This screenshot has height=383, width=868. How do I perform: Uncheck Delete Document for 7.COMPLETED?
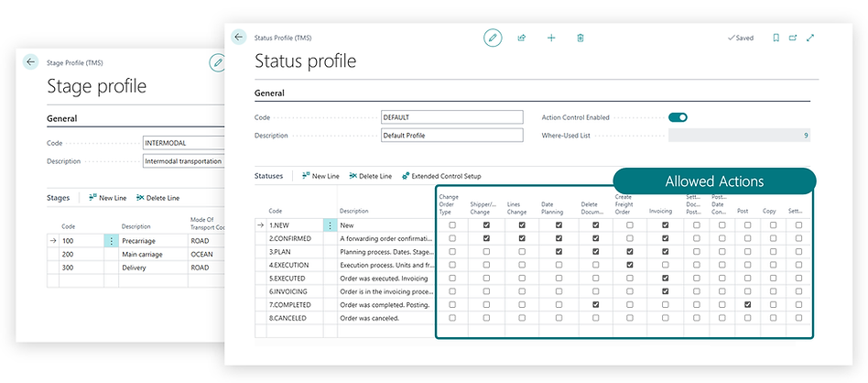596,305
